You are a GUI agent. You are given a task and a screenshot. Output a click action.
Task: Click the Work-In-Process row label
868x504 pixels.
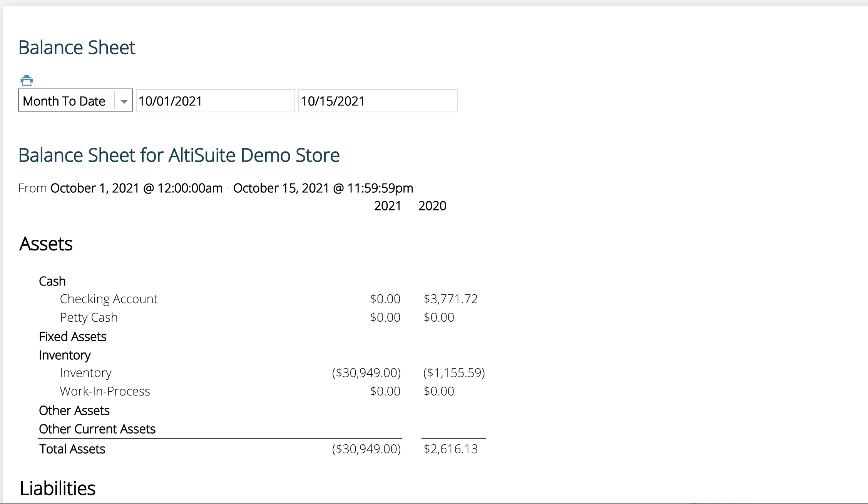pyautogui.click(x=105, y=391)
